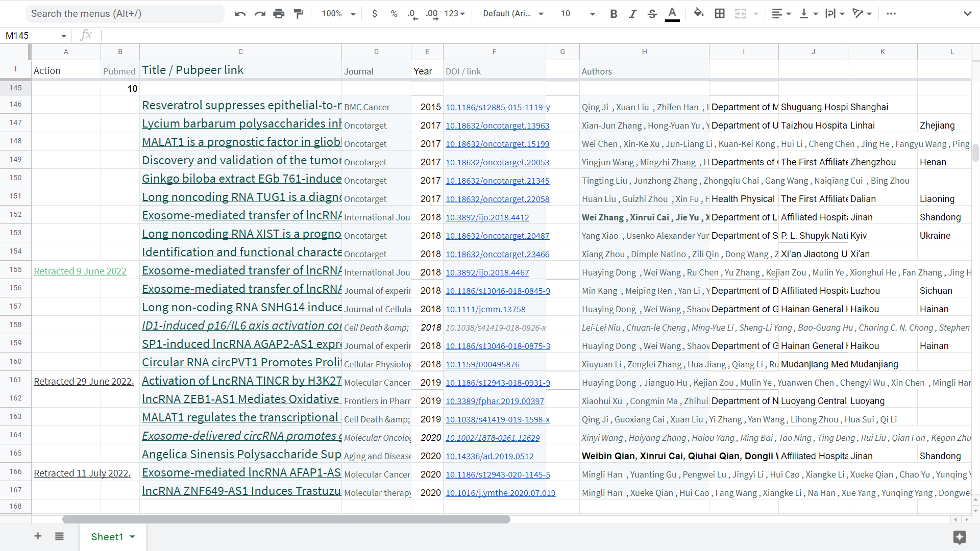This screenshot has width=980, height=551.
Task: Click the Fill color bucket icon
Action: tap(699, 13)
